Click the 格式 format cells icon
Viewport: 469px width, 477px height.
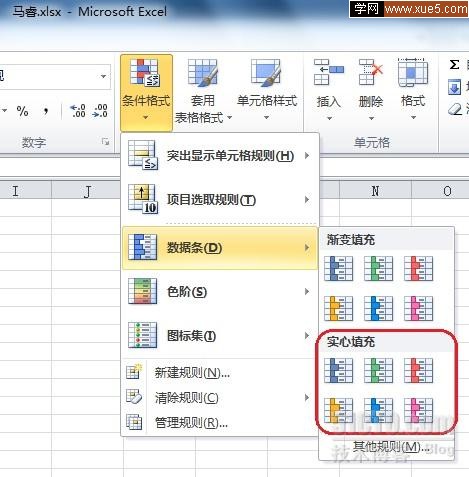click(413, 72)
